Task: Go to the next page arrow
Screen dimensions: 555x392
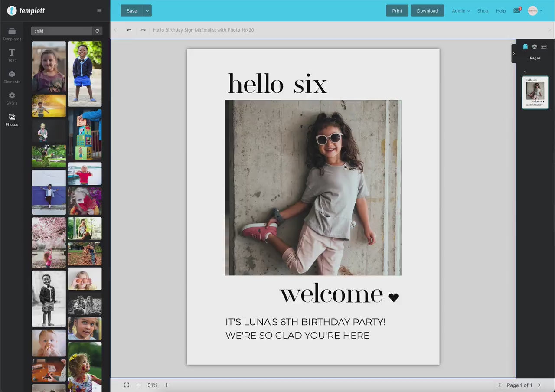Action: click(x=539, y=385)
